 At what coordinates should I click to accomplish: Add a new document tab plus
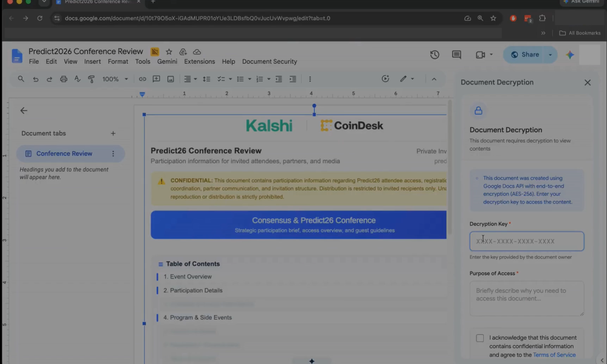coord(113,133)
